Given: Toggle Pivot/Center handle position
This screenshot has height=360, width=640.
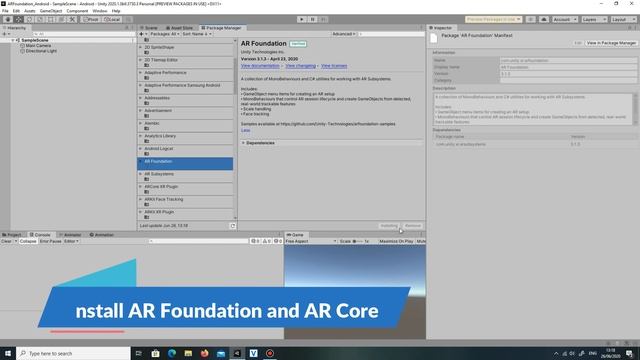Looking at the screenshot, I should (91, 19).
